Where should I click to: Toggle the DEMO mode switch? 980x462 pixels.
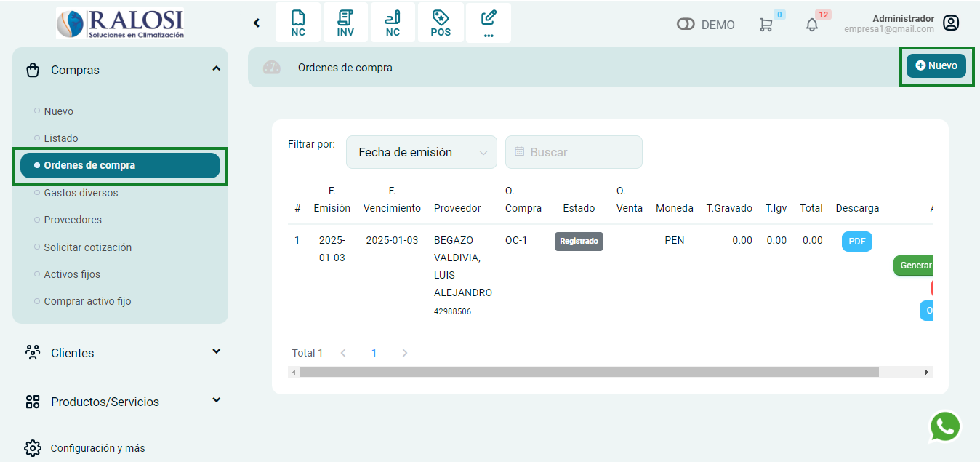(x=686, y=25)
